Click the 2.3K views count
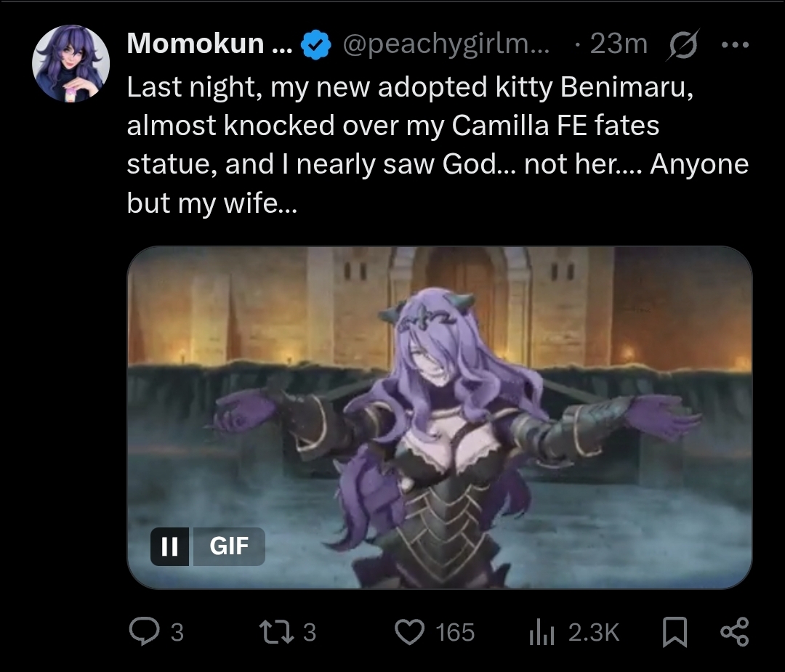The height and width of the screenshot is (672, 785). coord(594,632)
